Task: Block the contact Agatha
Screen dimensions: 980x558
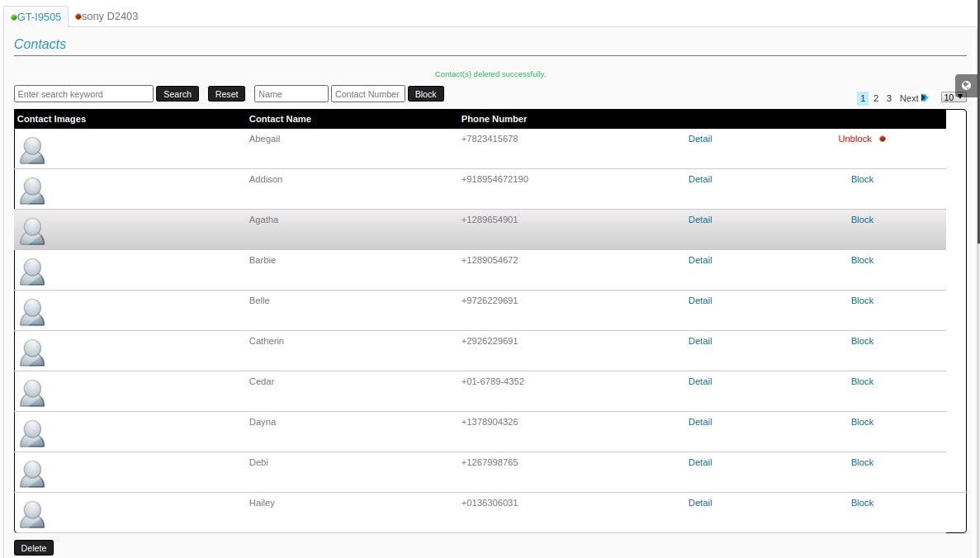Action: coord(862,220)
